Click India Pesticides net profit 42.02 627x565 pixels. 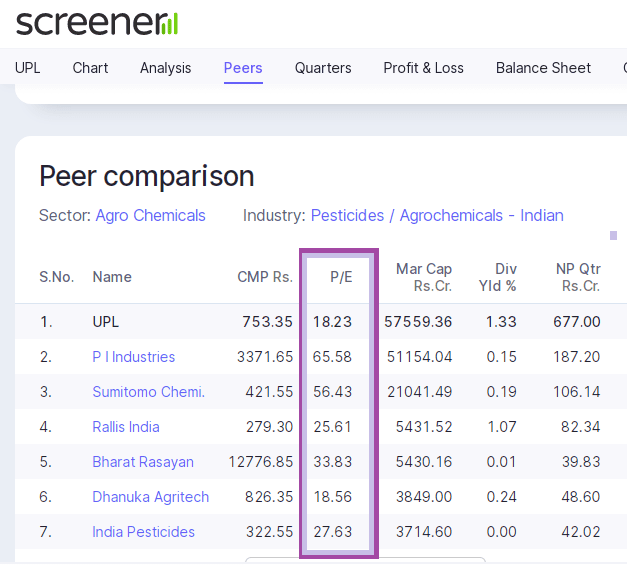(x=581, y=532)
